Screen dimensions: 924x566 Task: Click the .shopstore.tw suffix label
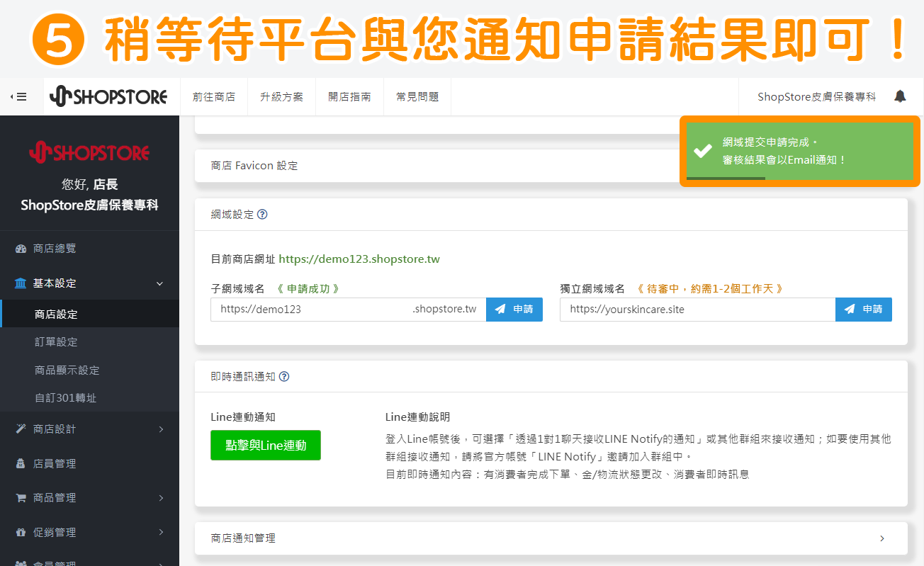tap(444, 310)
